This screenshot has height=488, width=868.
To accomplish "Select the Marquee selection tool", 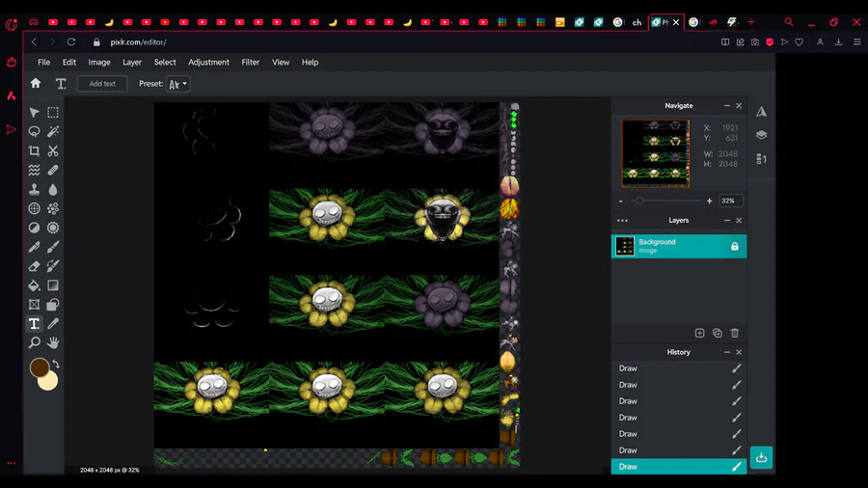I will [x=53, y=113].
